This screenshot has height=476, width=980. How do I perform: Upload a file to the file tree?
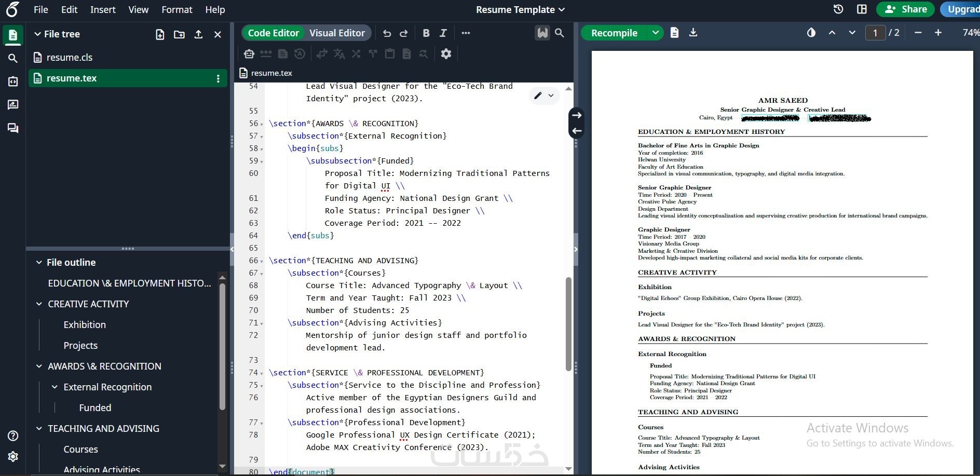[x=198, y=34]
